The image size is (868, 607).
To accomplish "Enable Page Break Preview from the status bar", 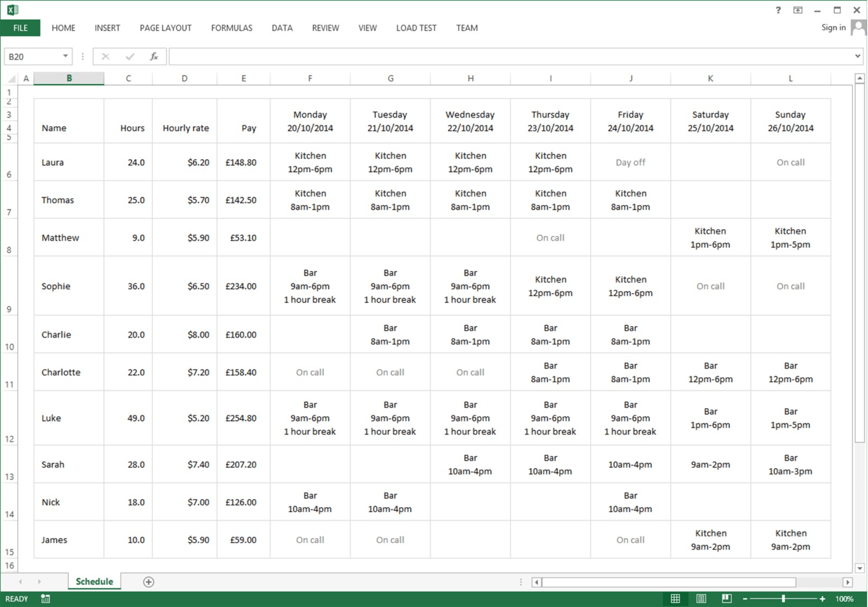I will pos(727,599).
